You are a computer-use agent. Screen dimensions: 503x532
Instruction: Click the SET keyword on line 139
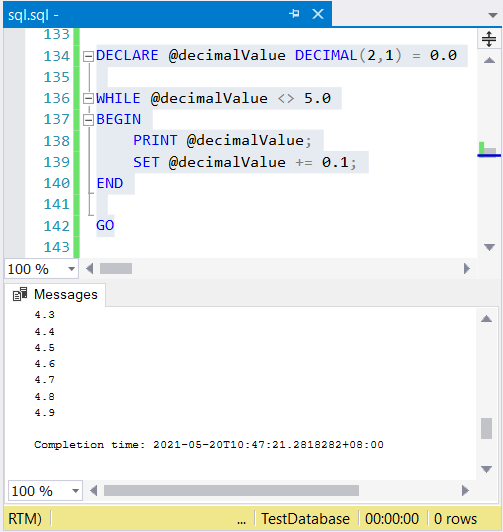pyautogui.click(x=146, y=162)
